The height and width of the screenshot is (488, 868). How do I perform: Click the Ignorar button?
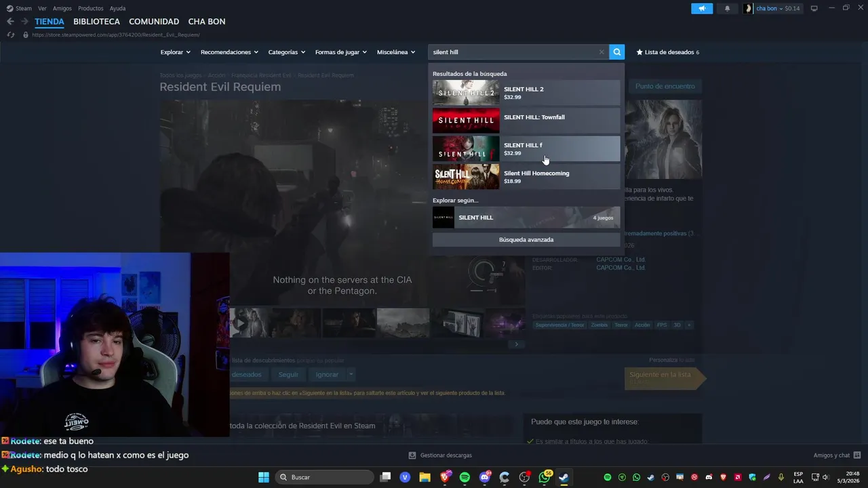(x=327, y=374)
